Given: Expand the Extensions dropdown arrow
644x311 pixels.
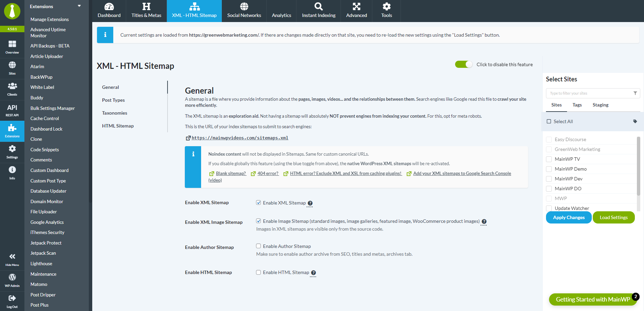Looking at the screenshot, I should pos(79,6).
